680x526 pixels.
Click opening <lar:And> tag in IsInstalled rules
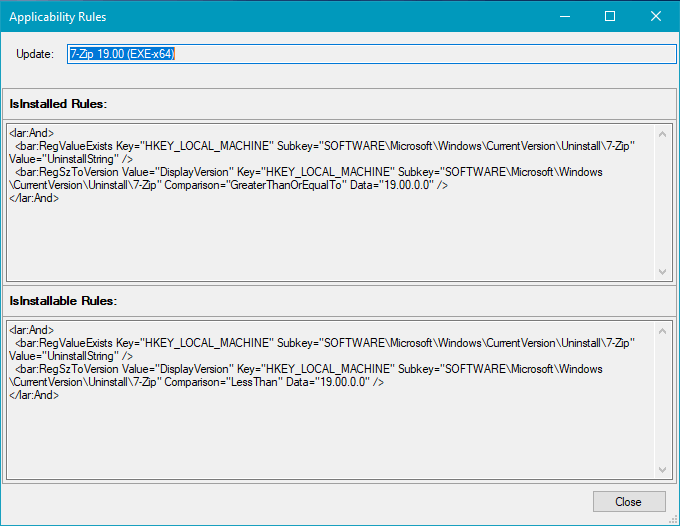31,133
